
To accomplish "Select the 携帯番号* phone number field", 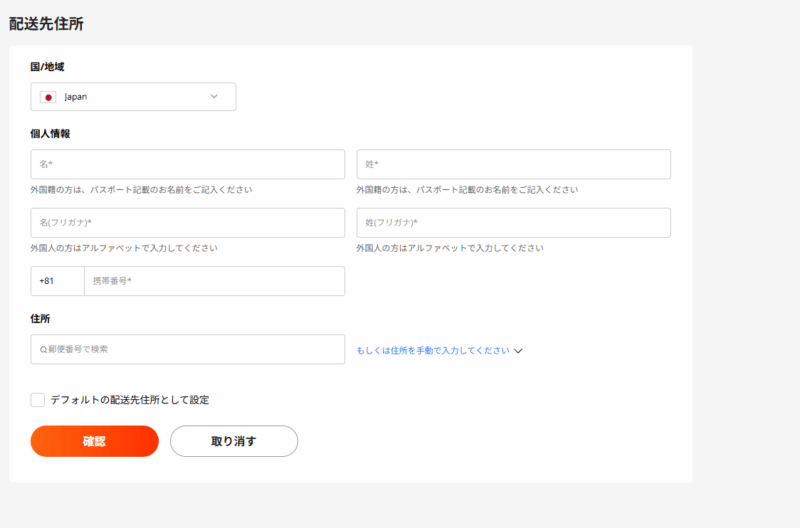I will click(214, 281).
